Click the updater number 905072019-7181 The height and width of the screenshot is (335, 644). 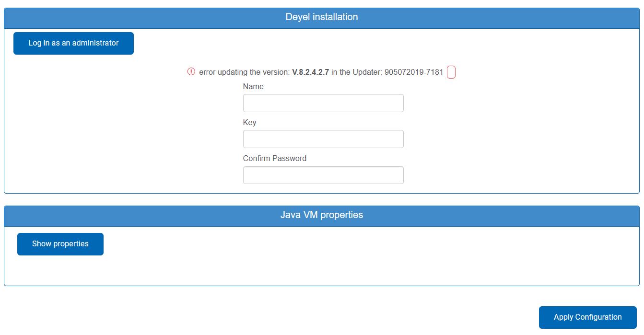click(x=414, y=72)
